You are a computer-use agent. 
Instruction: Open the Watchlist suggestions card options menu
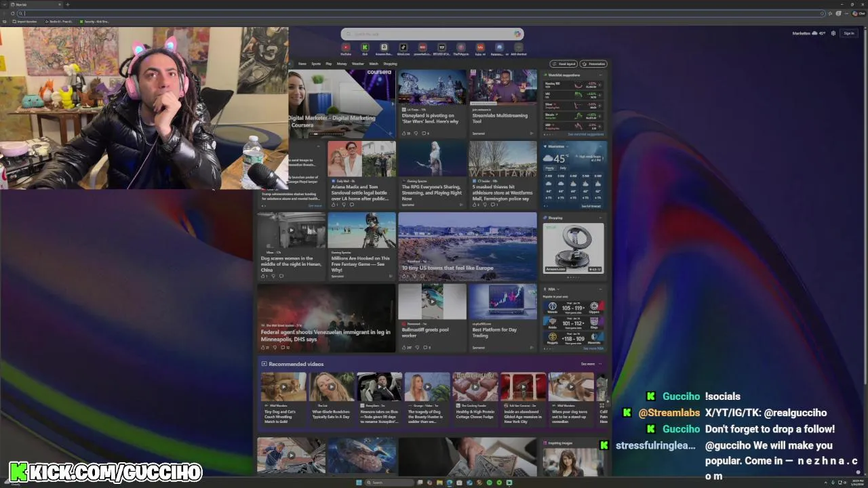coord(601,75)
